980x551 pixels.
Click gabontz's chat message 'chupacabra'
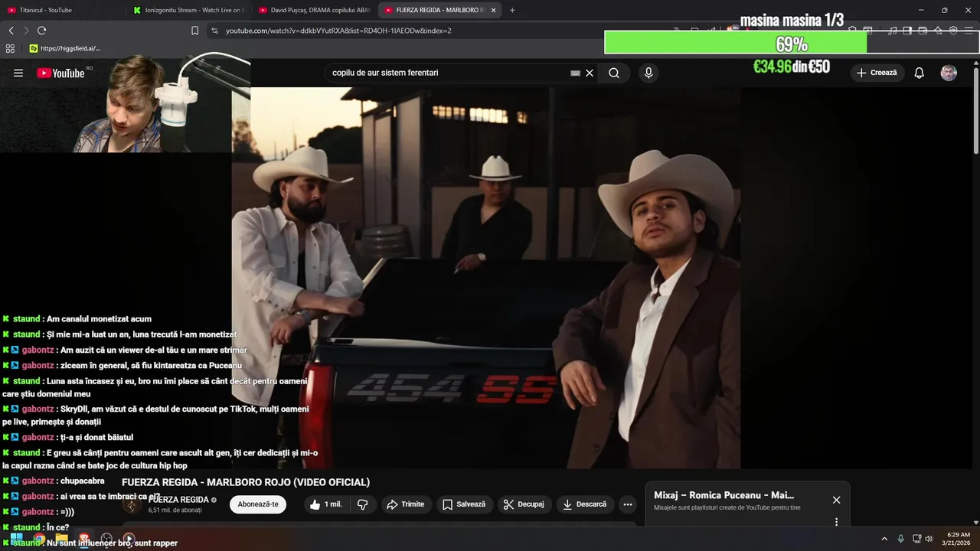click(x=82, y=481)
